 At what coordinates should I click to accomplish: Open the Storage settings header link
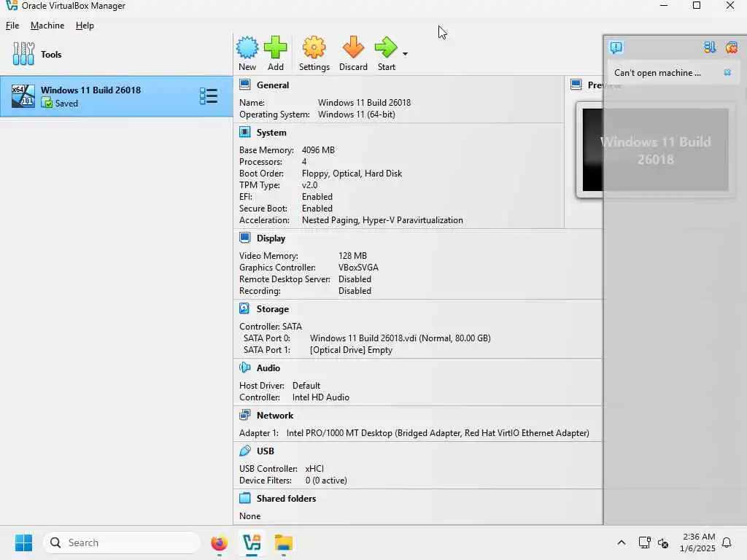tap(273, 309)
